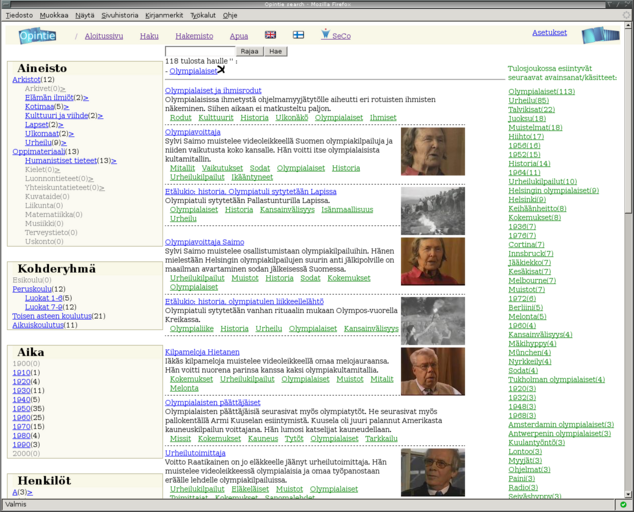Open Asetukset settings link
Viewport: 634px width, 512px height.
tap(549, 32)
